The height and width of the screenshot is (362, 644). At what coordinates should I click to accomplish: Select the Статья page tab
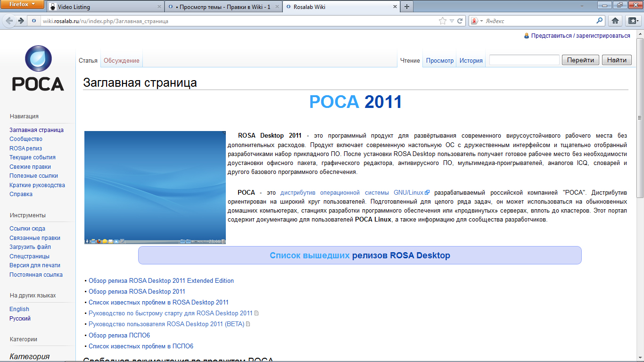pyautogui.click(x=88, y=61)
